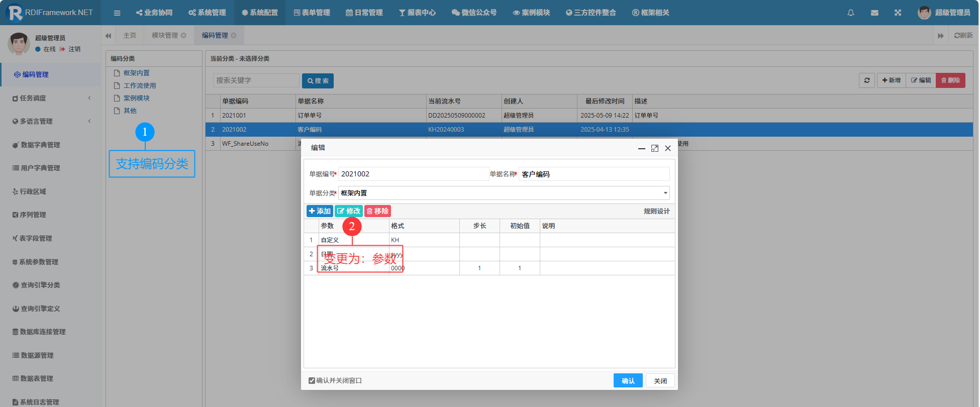Screen dimensions: 980x407
Task: Click the double-right tab scroll arrow
Action: tap(940, 36)
